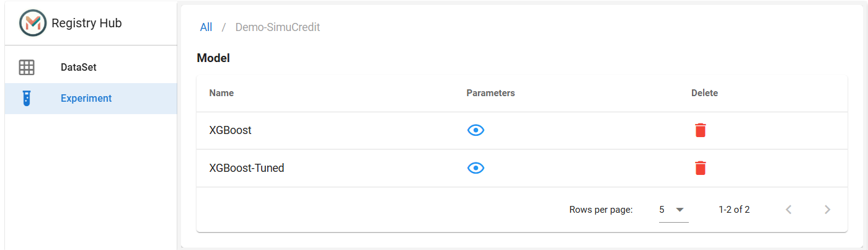Click the Name column header
This screenshot has width=868, height=250.
(x=221, y=93)
